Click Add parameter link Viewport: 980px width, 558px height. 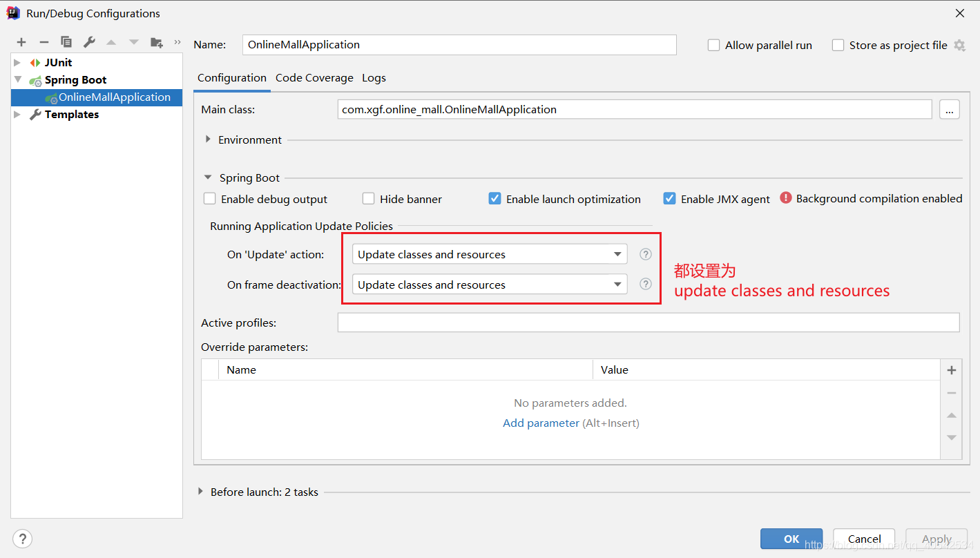point(541,423)
